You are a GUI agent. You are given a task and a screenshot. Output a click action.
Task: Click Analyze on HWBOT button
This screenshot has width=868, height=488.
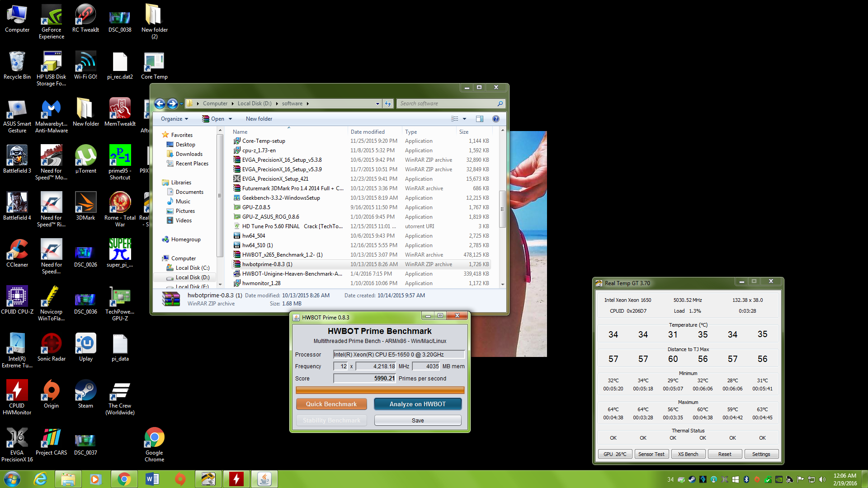(x=418, y=404)
